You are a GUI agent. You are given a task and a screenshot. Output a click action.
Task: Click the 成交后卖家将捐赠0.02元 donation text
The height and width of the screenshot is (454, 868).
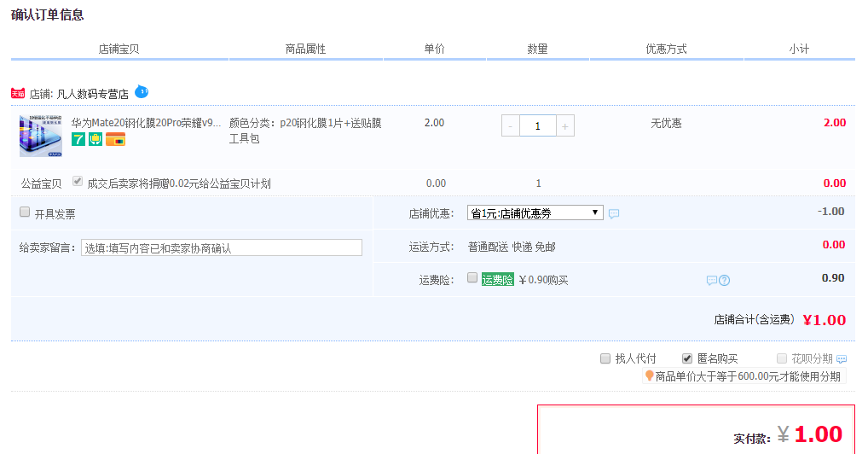click(x=179, y=183)
